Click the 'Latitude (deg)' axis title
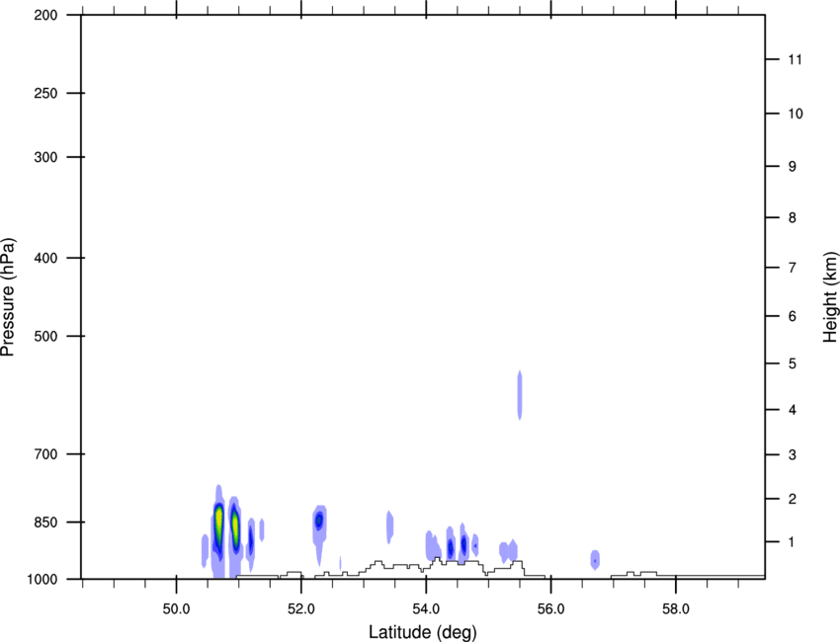This screenshot has width=840, height=642. 422,632
